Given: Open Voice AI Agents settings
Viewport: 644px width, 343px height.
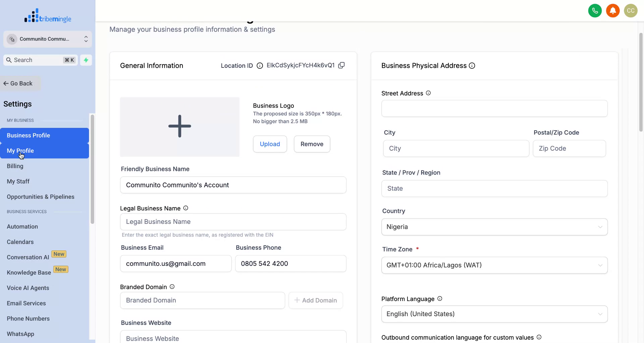Looking at the screenshot, I should pos(28,288).
